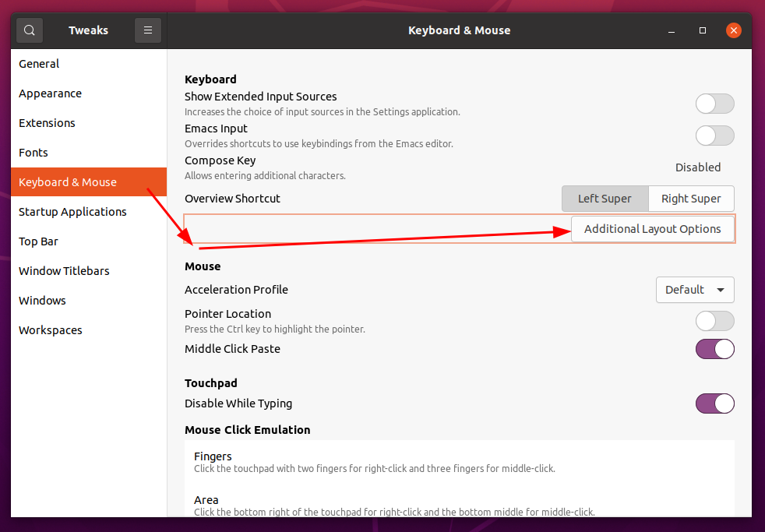This screenshot has height=532, width=765.
Task: Open the search in Tweaks header
Action: point(30,30)
